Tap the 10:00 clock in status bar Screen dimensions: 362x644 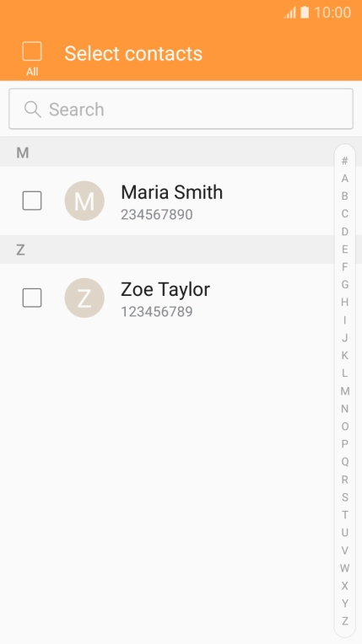[332, 13]
